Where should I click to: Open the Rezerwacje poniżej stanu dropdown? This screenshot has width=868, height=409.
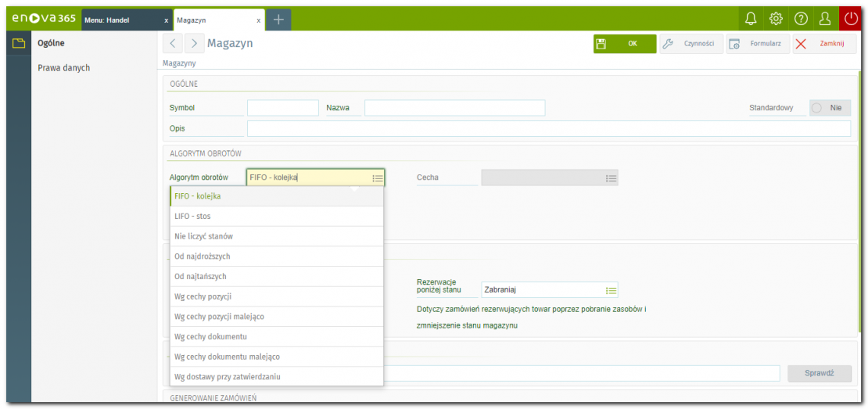(612, 290)
